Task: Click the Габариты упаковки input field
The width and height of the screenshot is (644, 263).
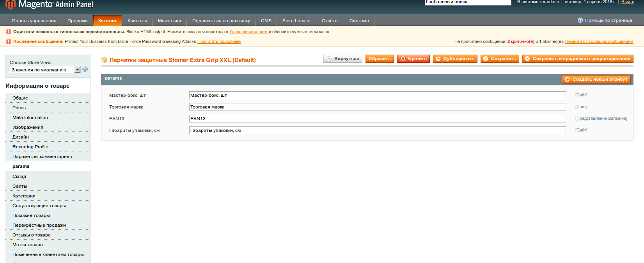Action: point(377,130)
